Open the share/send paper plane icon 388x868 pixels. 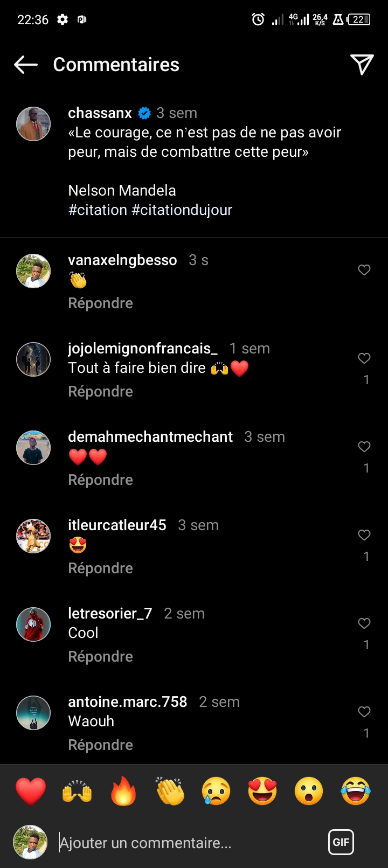click(x=362, y=65)
